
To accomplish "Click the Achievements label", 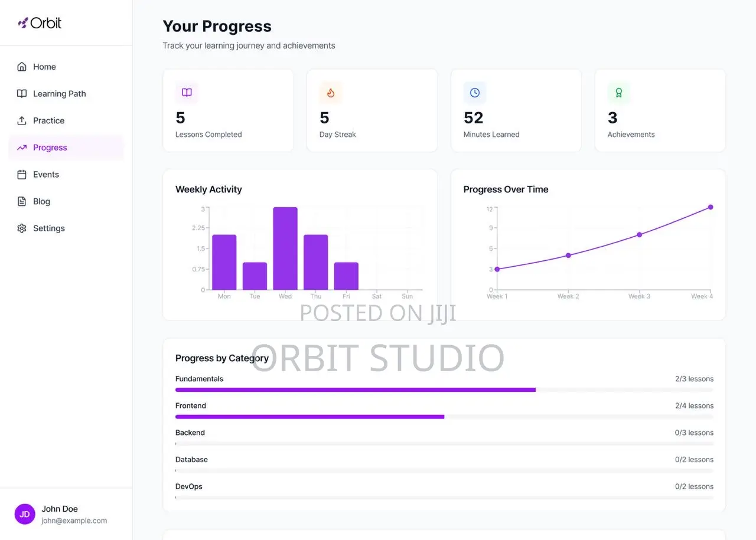I will 631,135.
